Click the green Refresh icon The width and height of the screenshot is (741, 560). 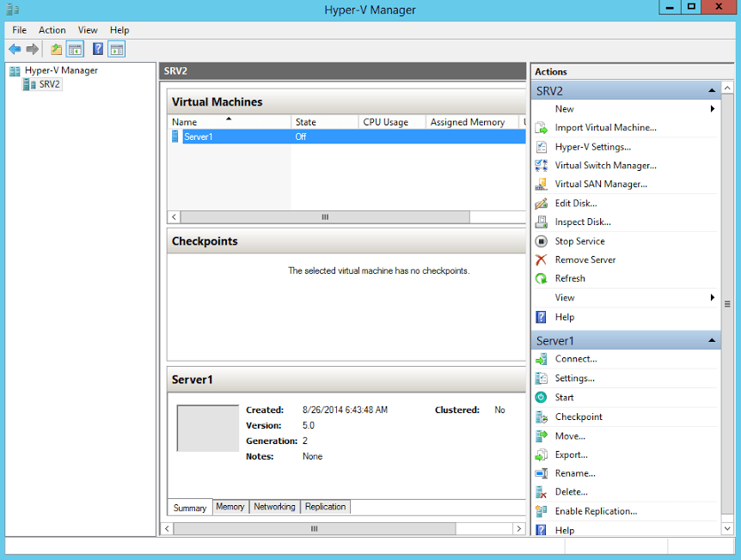541,278
